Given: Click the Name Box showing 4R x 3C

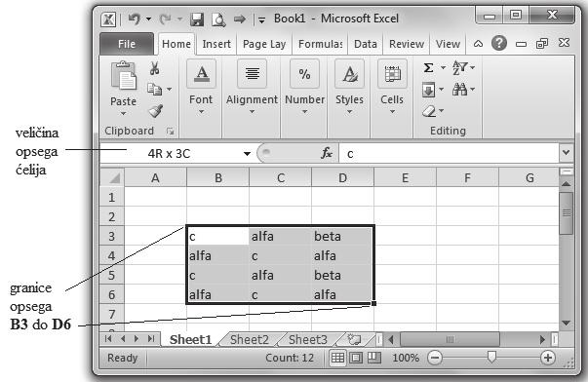Looking at the screenshot, I should pos(171,154).
